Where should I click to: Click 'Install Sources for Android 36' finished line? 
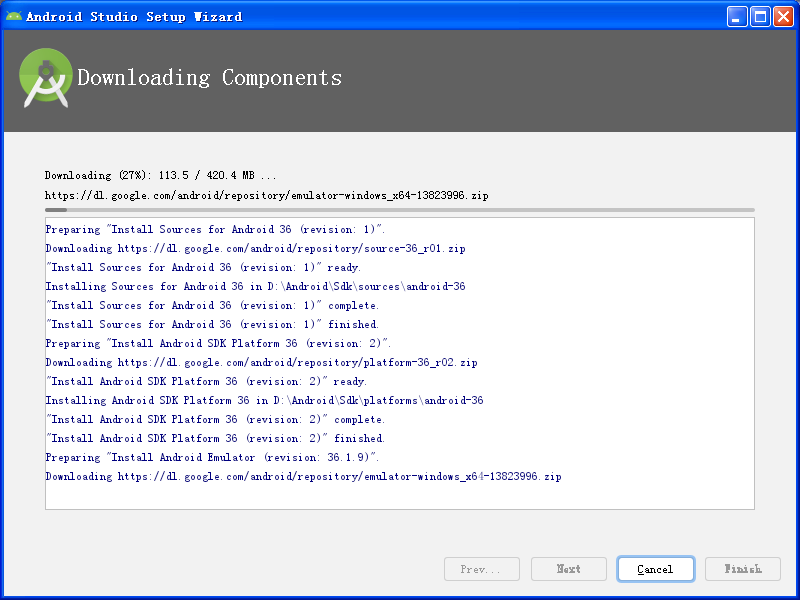tap(213, 324)
